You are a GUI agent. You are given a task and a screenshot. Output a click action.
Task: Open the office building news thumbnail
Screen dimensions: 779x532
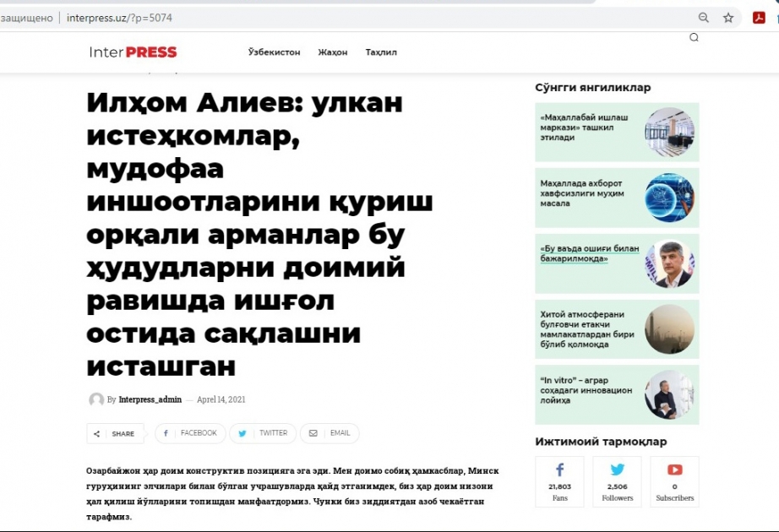point(670,132)
